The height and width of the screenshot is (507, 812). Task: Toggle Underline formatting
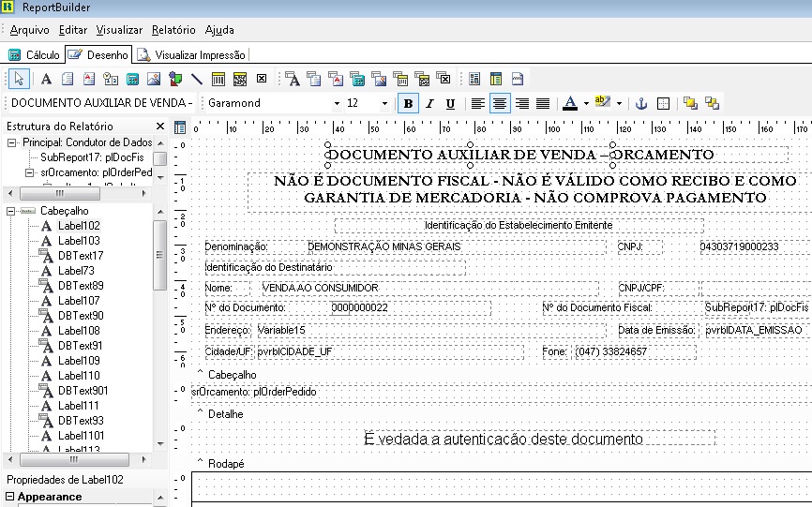point(450,103)
